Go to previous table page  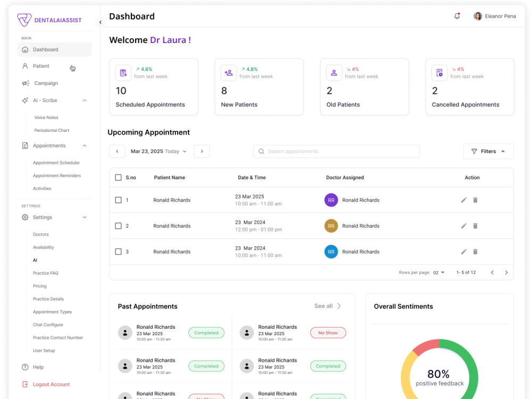(492, 272)
